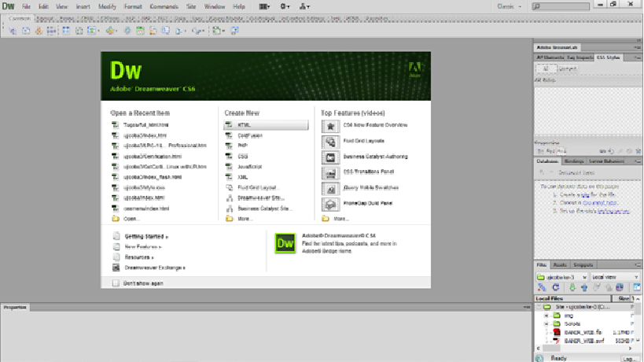
Task: Click the Images insert icon
Action: (x=93, y=31)
